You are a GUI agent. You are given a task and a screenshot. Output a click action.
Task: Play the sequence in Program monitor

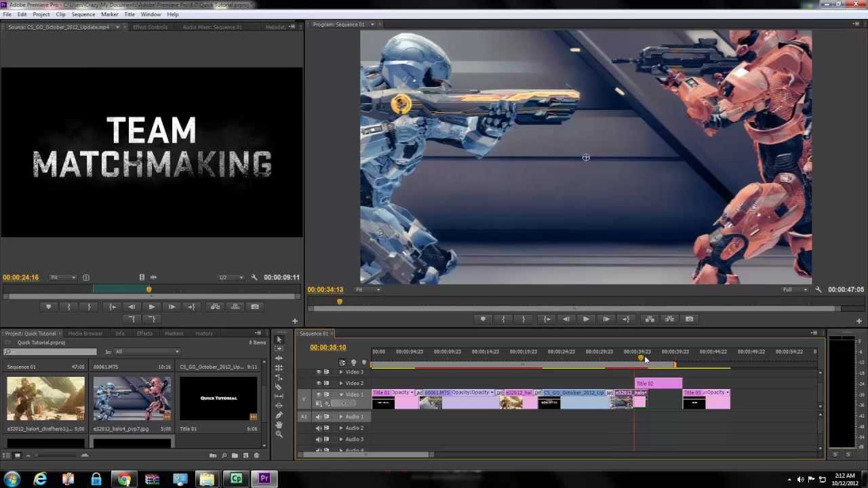[x=586, y=319]
